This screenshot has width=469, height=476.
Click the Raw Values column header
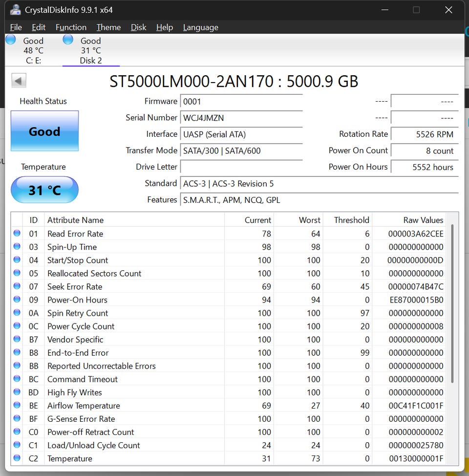(x=409, y=220)
